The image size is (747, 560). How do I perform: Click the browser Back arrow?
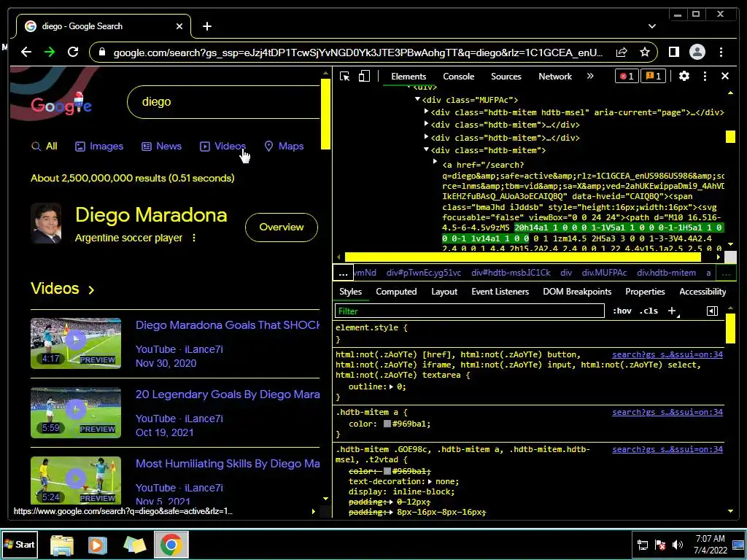[x=26, y=52]
